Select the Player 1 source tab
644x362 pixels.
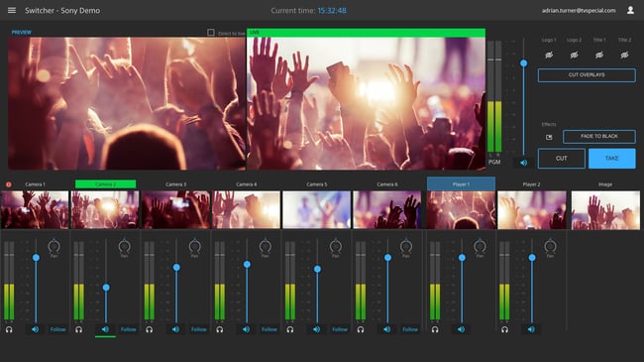461,183
